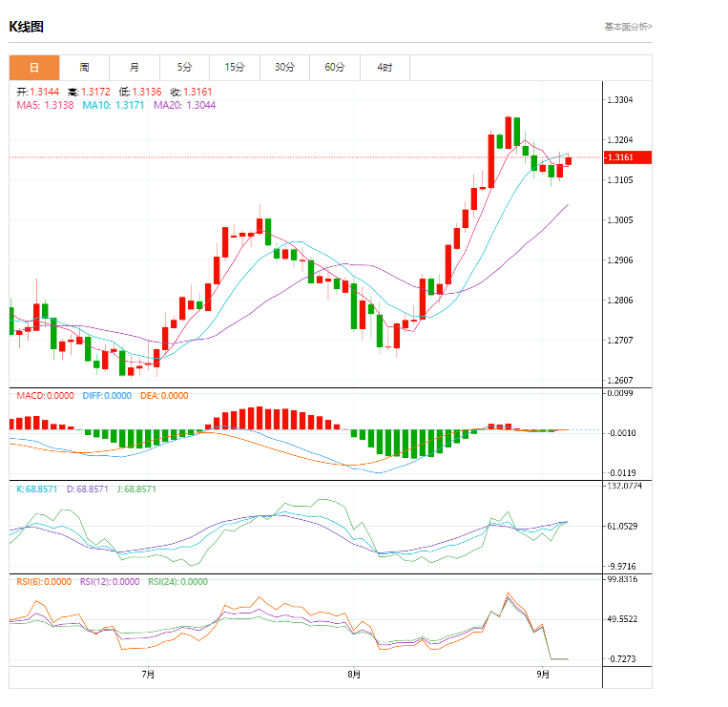
Task: Click the RSI(24):0.0000 label
Action: tap(178, 582)
